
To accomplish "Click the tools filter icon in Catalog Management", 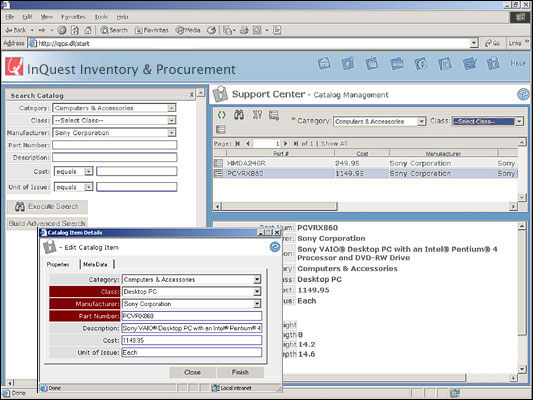I will (257, 115).
